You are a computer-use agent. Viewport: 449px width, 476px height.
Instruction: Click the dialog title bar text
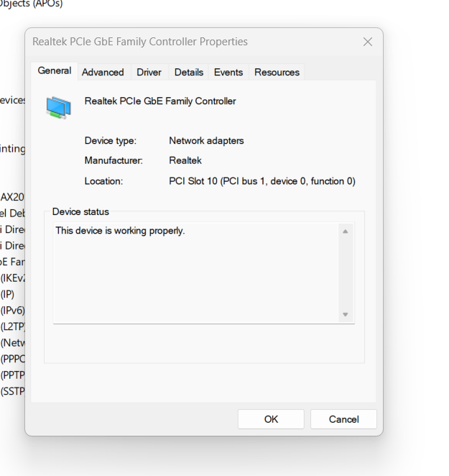(140, 42)
